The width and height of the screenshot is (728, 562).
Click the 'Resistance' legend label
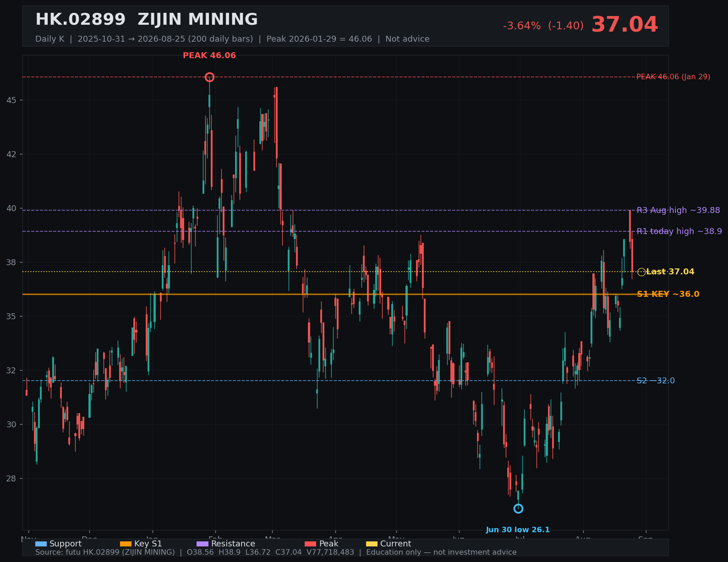tap(233, 544)
